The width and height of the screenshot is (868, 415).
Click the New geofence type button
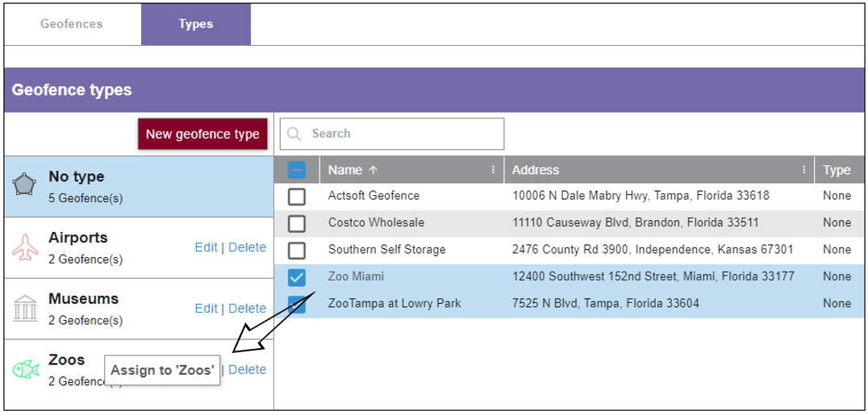point(202,134)
